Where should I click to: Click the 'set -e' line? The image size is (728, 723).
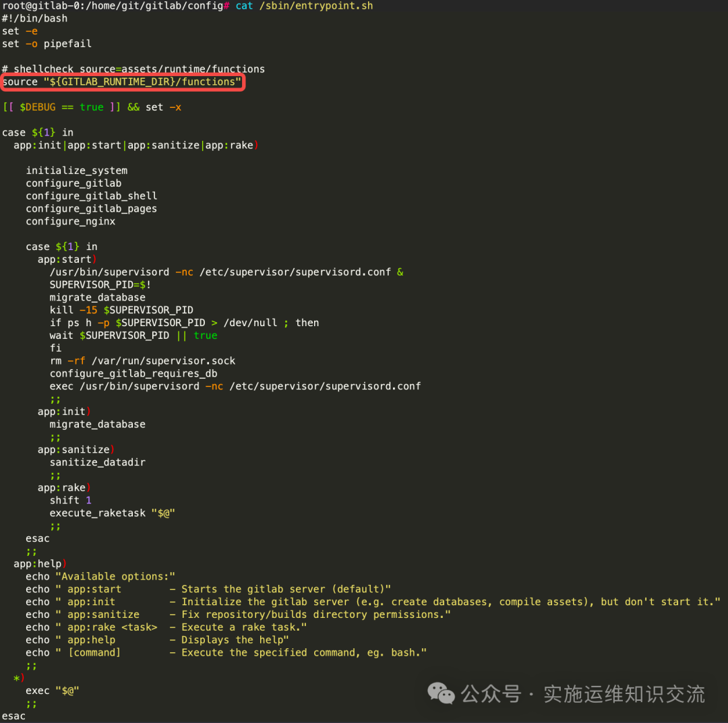20,31
